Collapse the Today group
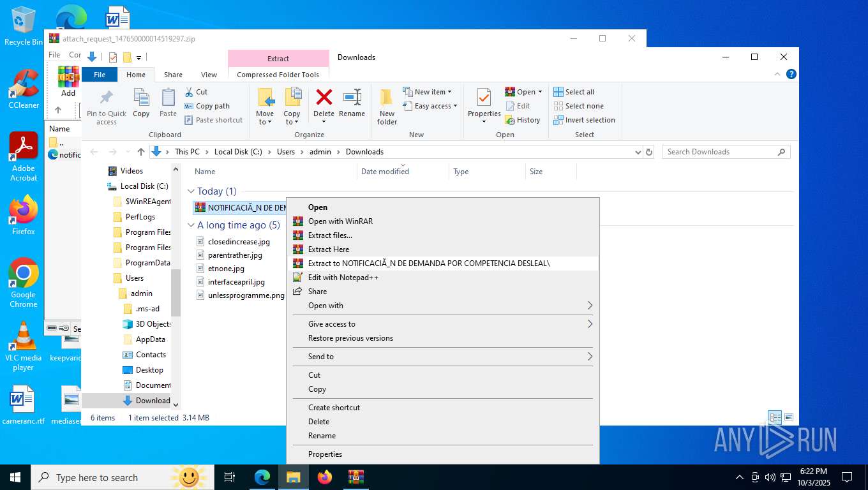Image resolution: width=868 pixels, height=490 pixels. tap(191, 191)
